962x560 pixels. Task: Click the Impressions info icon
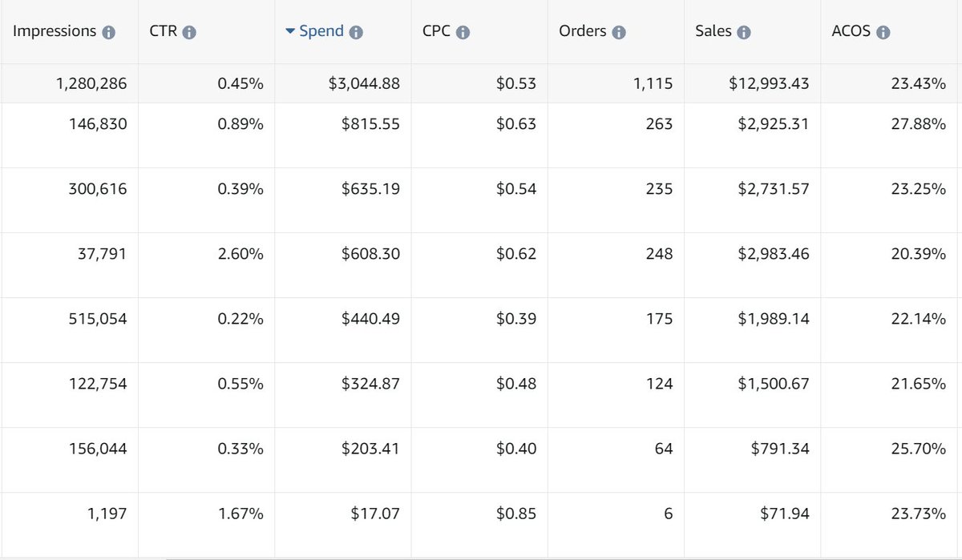(109, 33)
